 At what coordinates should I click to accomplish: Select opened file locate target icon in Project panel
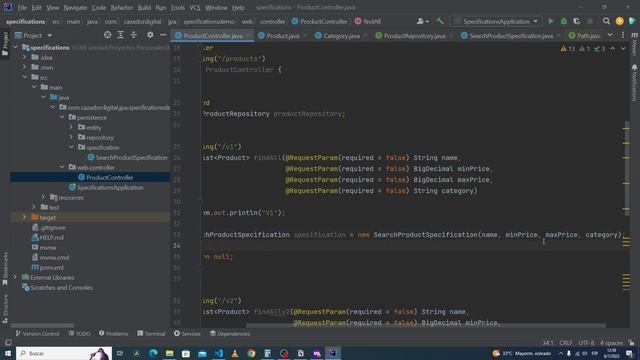[x=107, y=35]
